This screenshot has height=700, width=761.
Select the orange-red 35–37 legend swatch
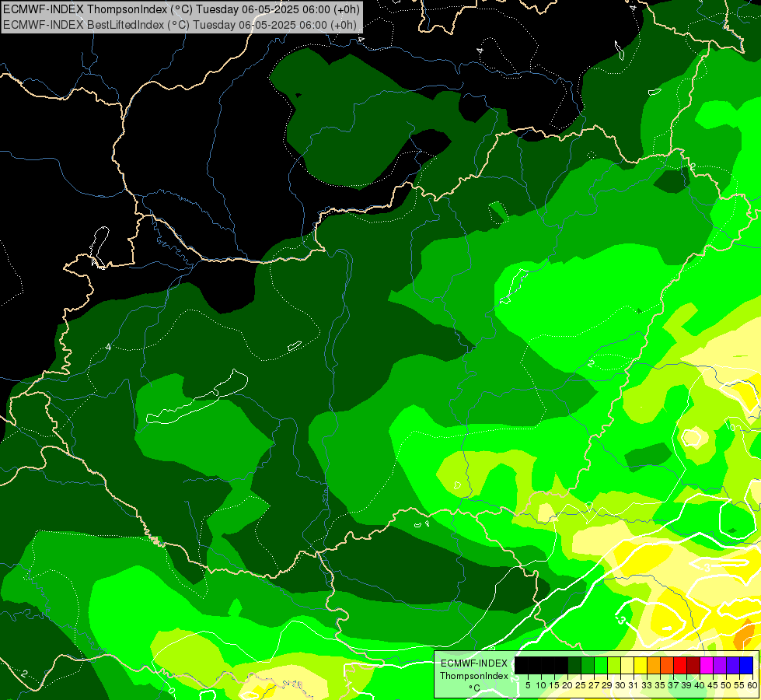[667, 665]
